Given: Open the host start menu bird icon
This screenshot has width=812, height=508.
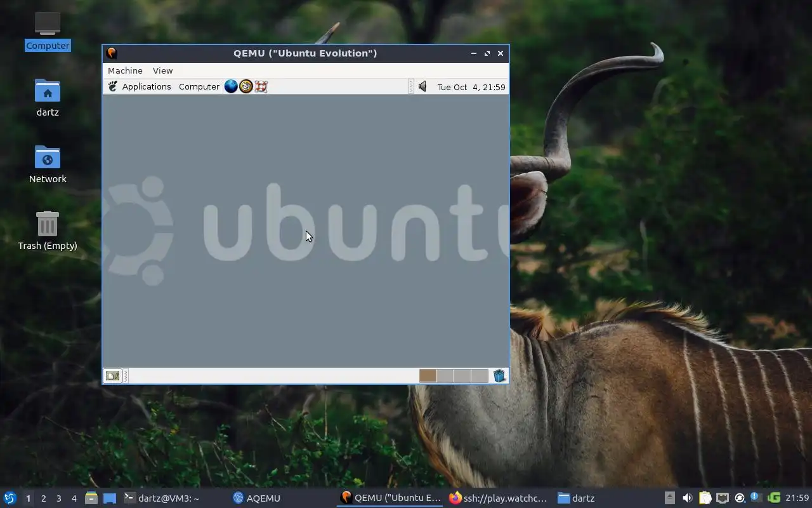Looking at the screenshot, I should 10,498.
